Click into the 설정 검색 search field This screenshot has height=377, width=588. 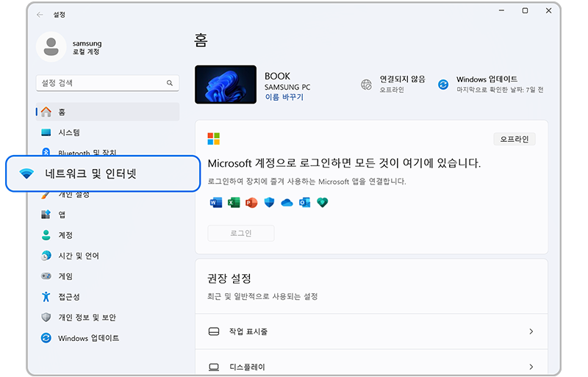click(x=107, y=83)
